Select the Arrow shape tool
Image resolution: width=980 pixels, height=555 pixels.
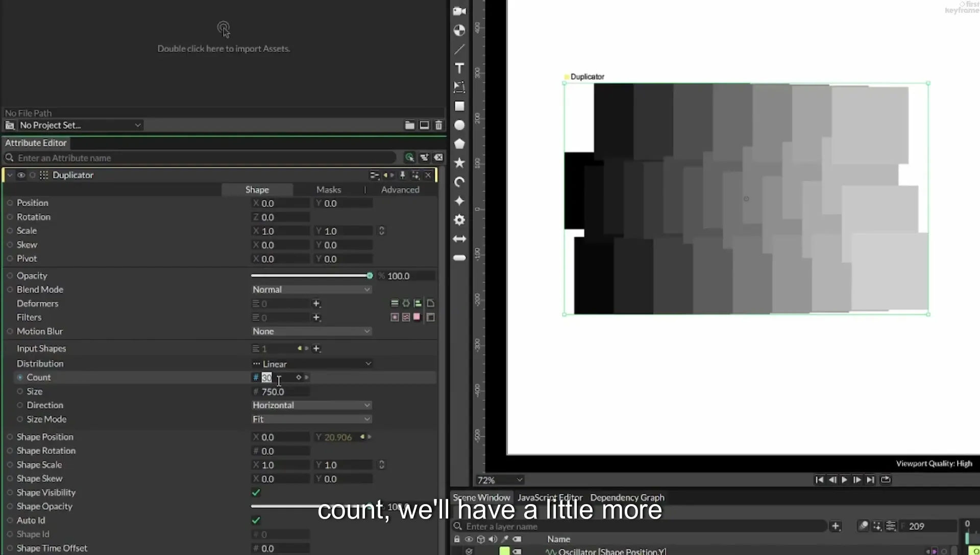[x=459, y=239]
